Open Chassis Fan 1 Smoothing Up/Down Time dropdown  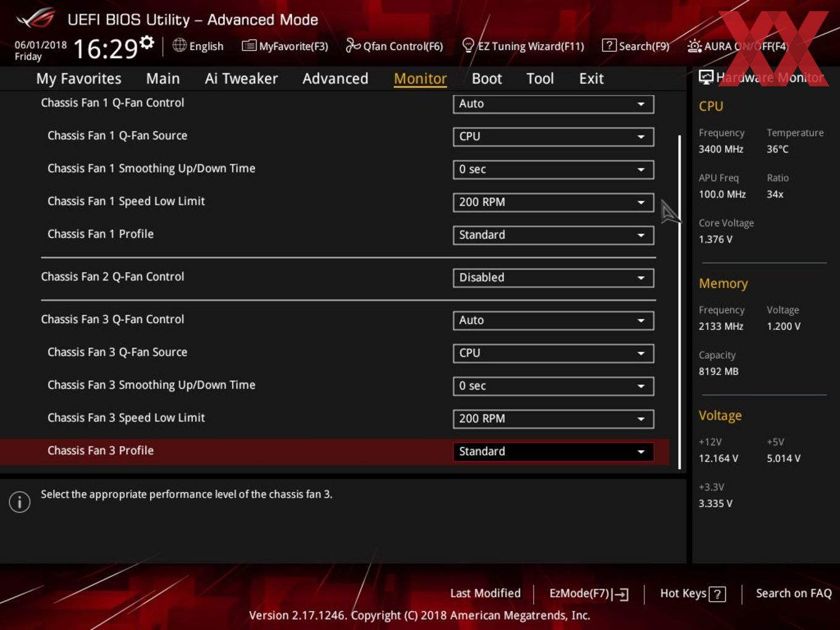(x=553, y=169)
